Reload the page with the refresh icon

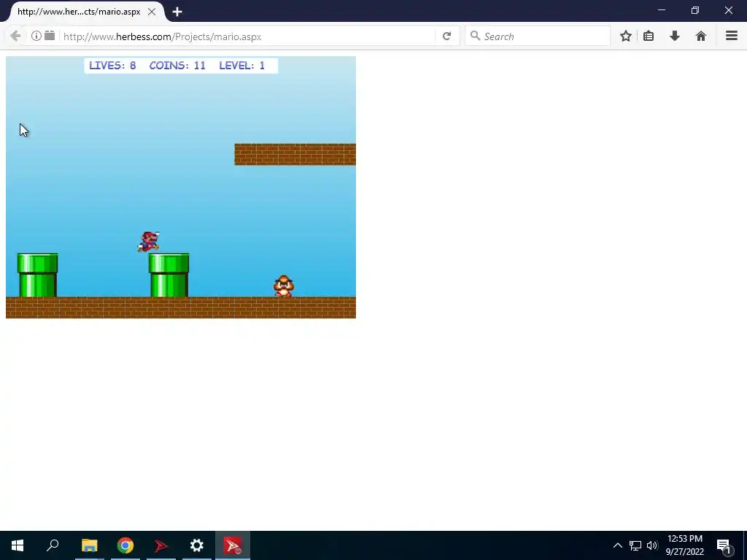click(446, 36)
